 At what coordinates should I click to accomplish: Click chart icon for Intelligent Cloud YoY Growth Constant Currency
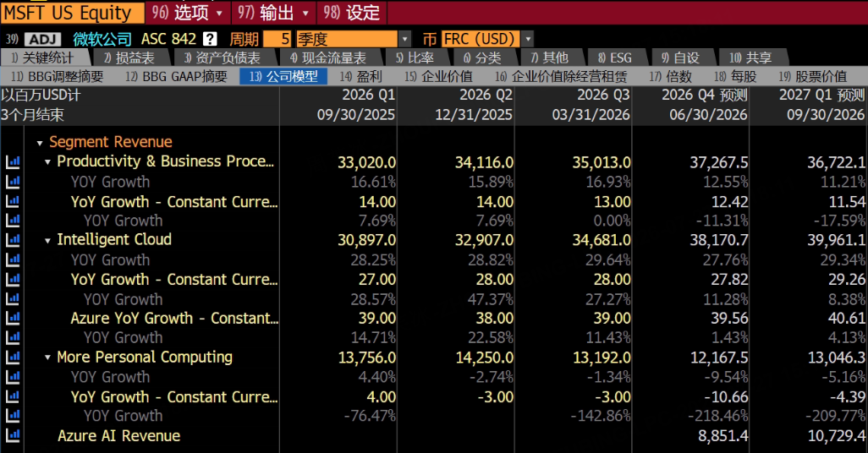pos(12,280)
